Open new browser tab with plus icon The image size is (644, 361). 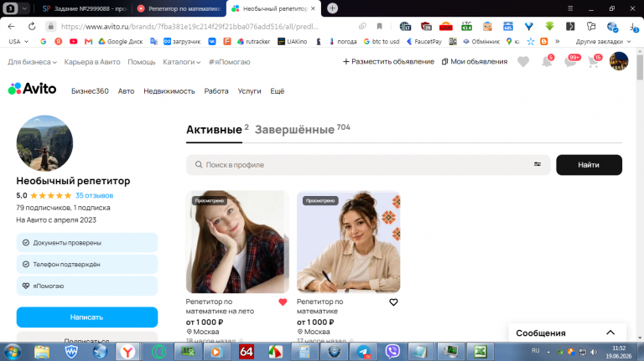[332, 8]
